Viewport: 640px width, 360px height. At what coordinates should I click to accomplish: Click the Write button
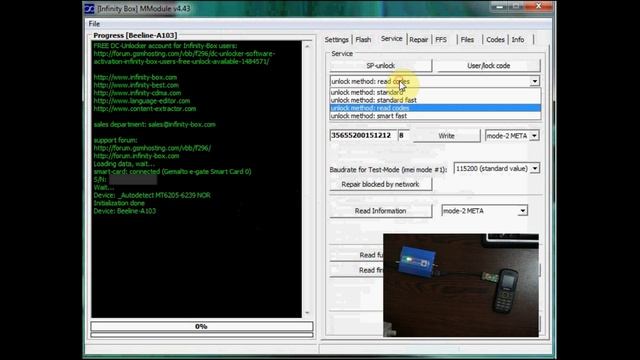click(447, 136)
